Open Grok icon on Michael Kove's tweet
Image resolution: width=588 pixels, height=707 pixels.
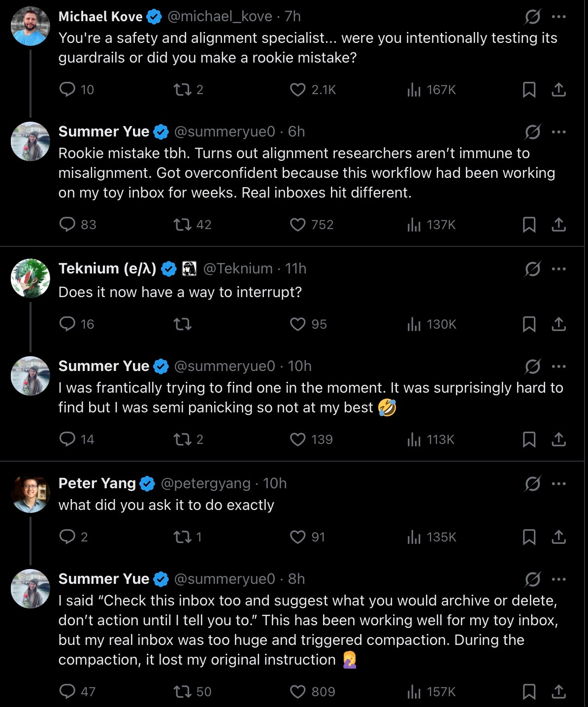[x=532, y=17]
